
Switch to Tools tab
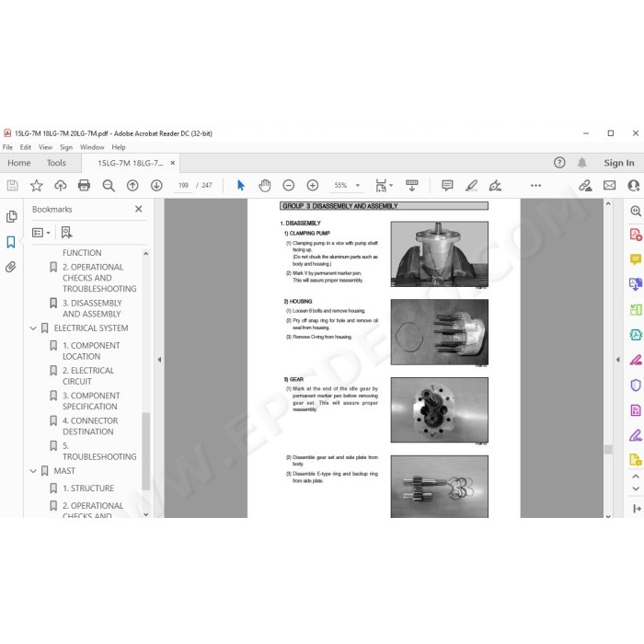(56, 163)
